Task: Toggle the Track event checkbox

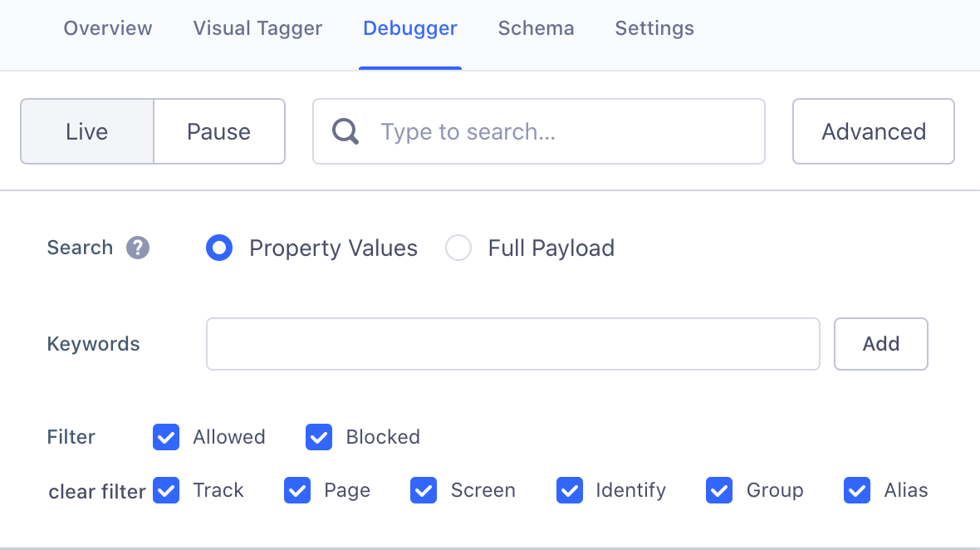Action: [166, 490]
